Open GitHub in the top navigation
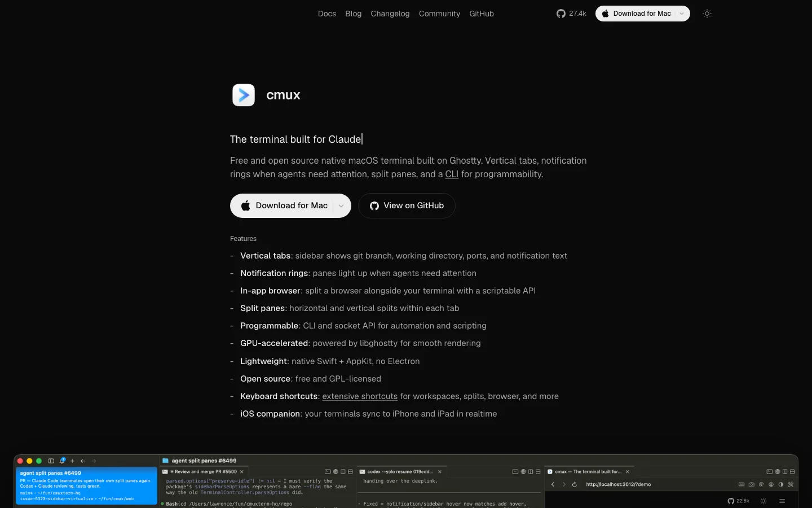 (x=482, y=14)
